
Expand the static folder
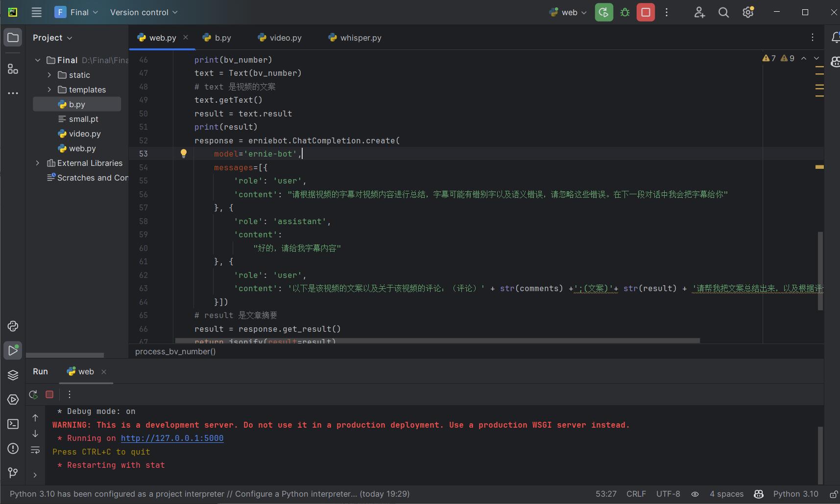[x=49, y=75]
